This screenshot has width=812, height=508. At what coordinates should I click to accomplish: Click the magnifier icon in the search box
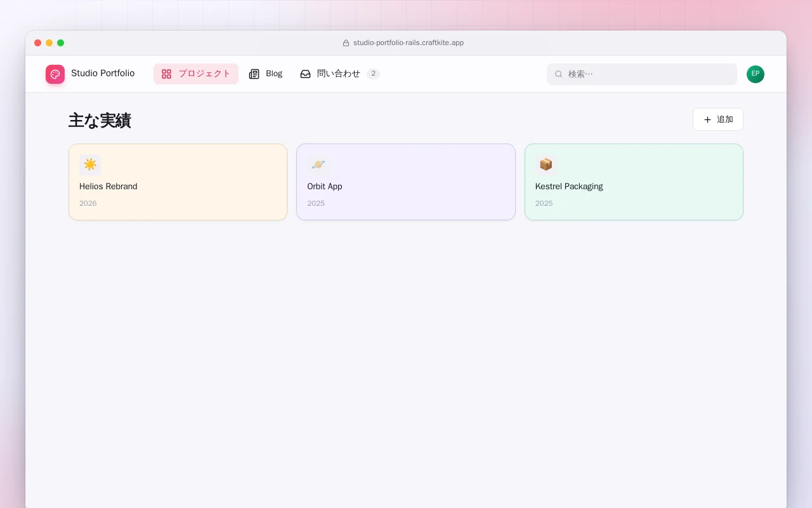pos(559,74)
